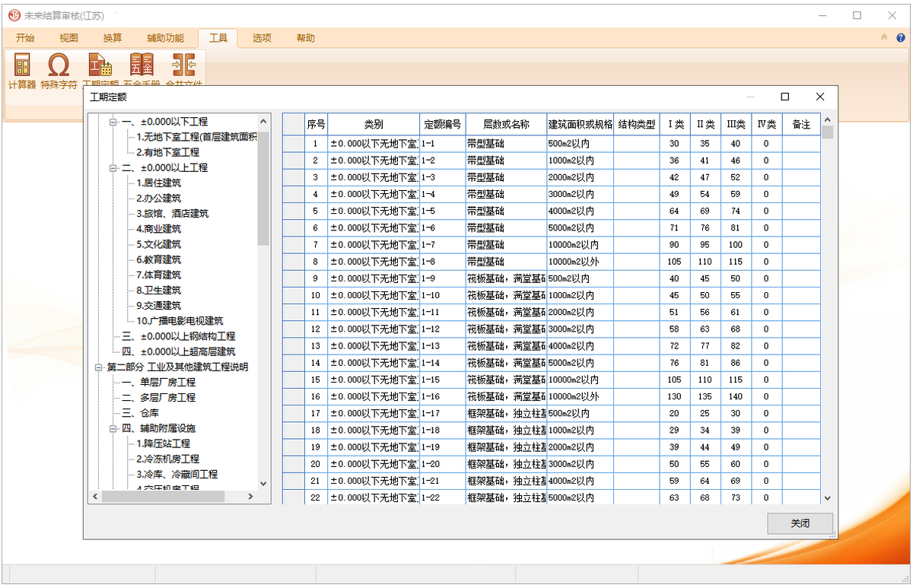Select 三、±0.000以上钢结构工程 tree item

(178, 336)
